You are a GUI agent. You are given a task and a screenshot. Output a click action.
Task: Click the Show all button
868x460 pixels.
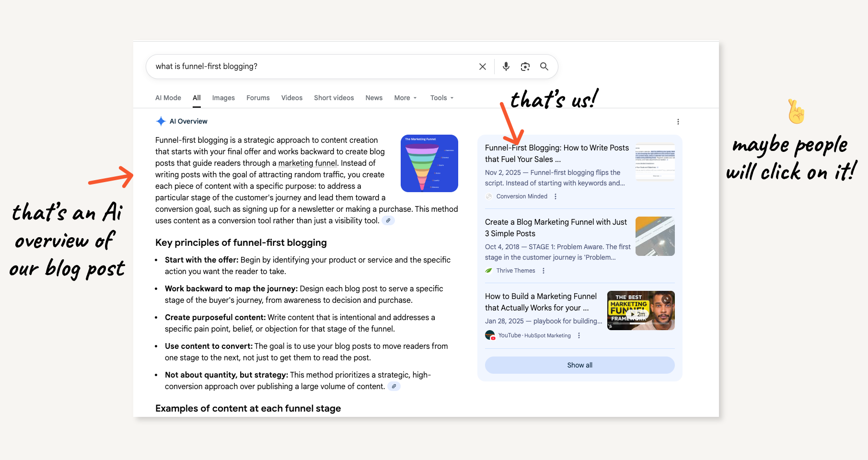(x=579, y=365)
